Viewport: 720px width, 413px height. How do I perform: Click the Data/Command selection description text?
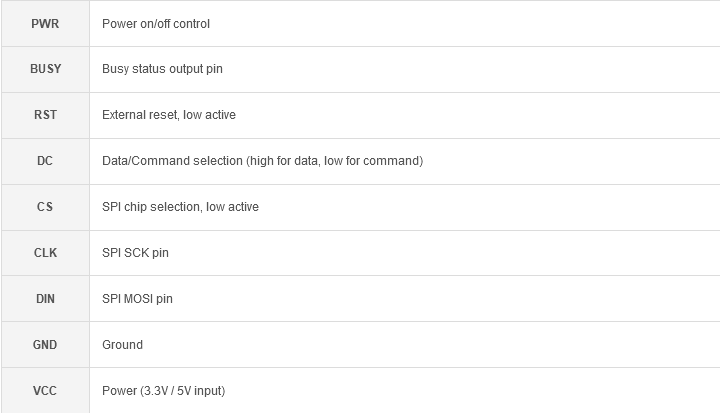coord(262,161)
